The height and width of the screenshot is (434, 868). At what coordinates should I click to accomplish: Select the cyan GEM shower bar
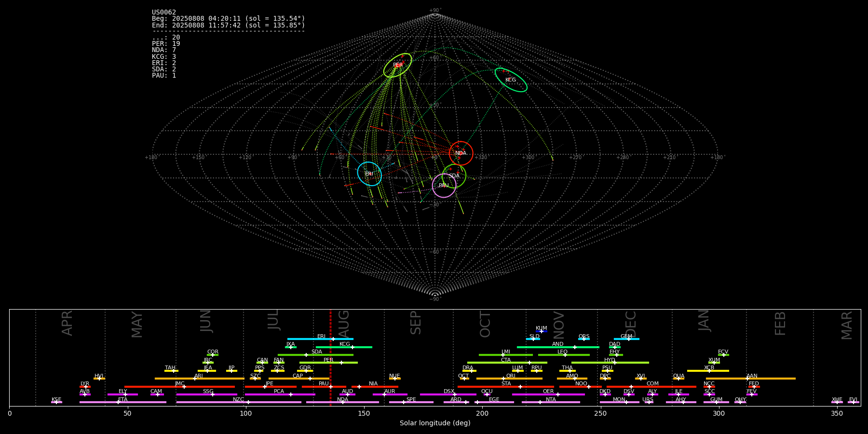626,339
